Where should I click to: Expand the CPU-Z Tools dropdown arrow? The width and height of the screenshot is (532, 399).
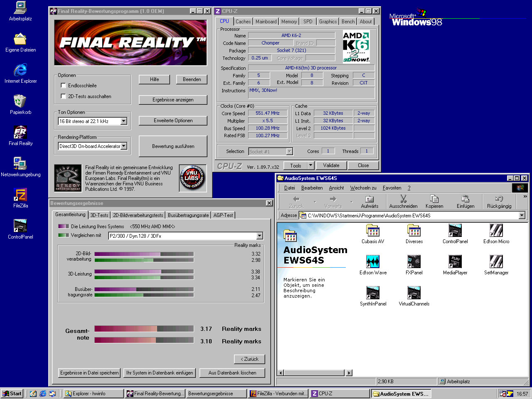(310, 165)
